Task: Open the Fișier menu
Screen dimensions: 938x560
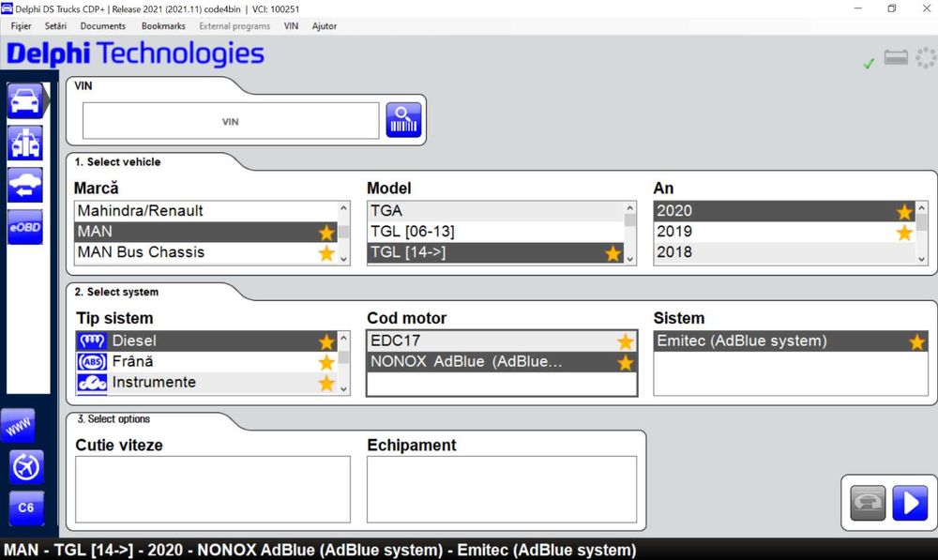Action: tap(21, 25)
